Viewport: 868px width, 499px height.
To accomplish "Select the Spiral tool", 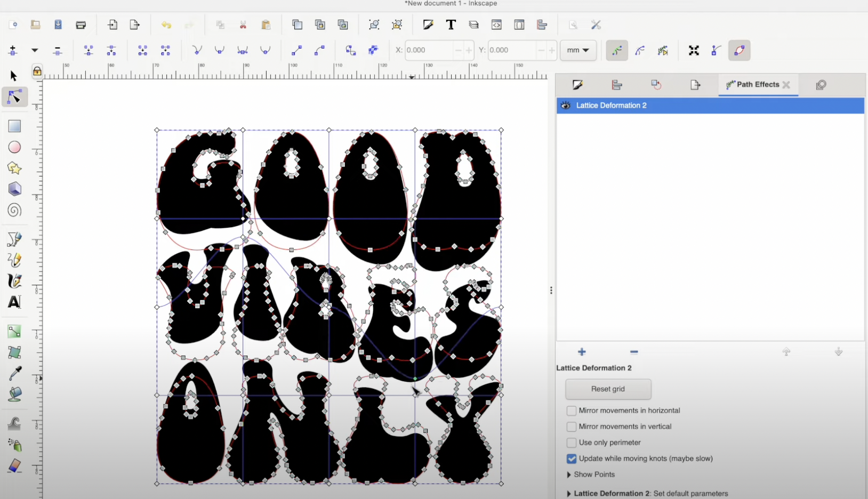I will click(x=14, y=210).
